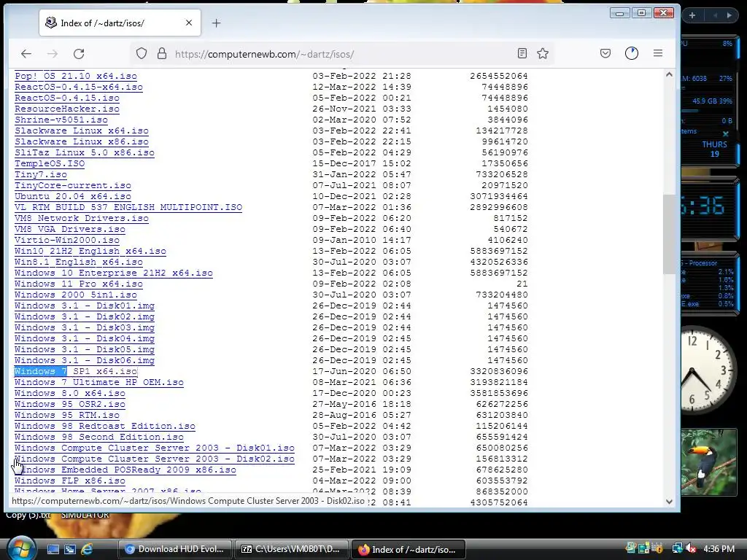Close the items gadget with X
The image size is (747, 560).
(x=726, y=134)
